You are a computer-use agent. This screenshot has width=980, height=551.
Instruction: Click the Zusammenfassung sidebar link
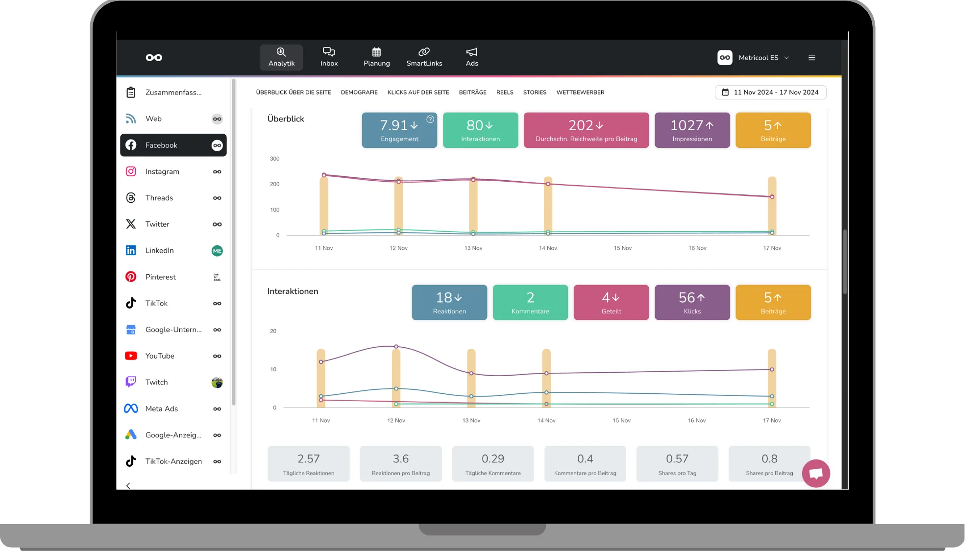pyautogui.click(x=173, y=93)
